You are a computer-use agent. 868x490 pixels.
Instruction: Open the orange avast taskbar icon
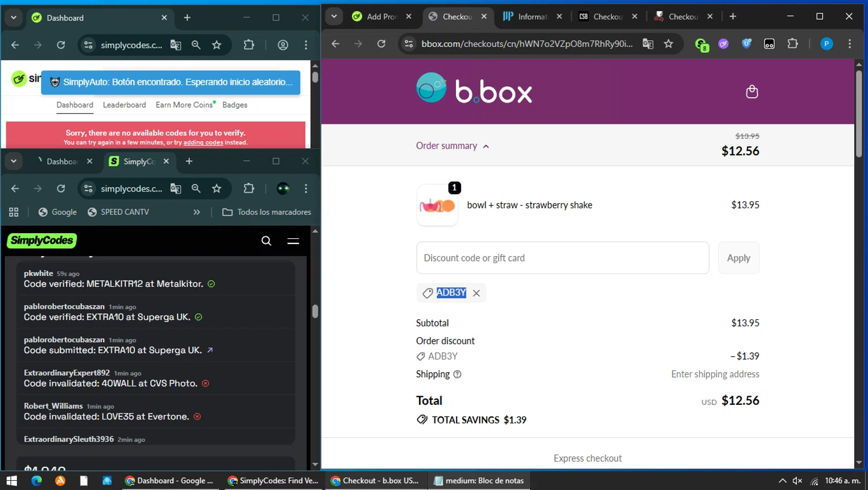coord(60,481)
